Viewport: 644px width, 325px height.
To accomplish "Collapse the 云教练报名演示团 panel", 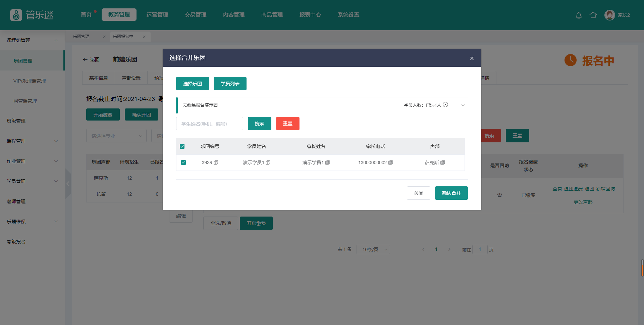I will click(x=463, y=105).
